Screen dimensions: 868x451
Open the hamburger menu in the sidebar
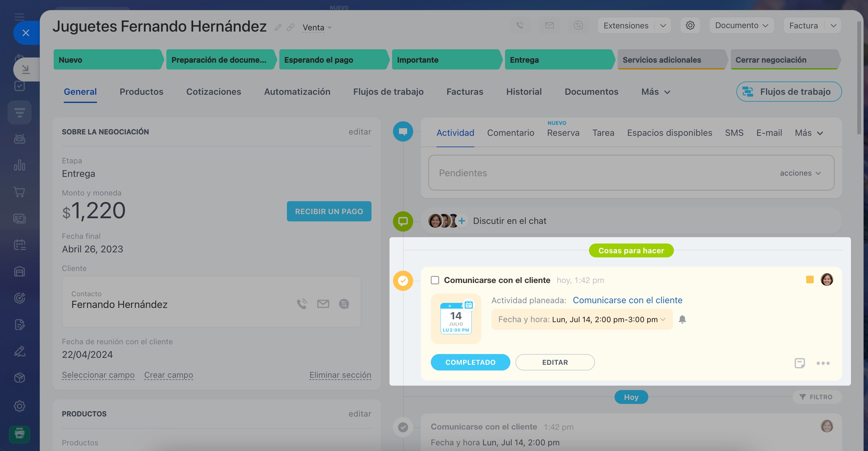[20, 17]
